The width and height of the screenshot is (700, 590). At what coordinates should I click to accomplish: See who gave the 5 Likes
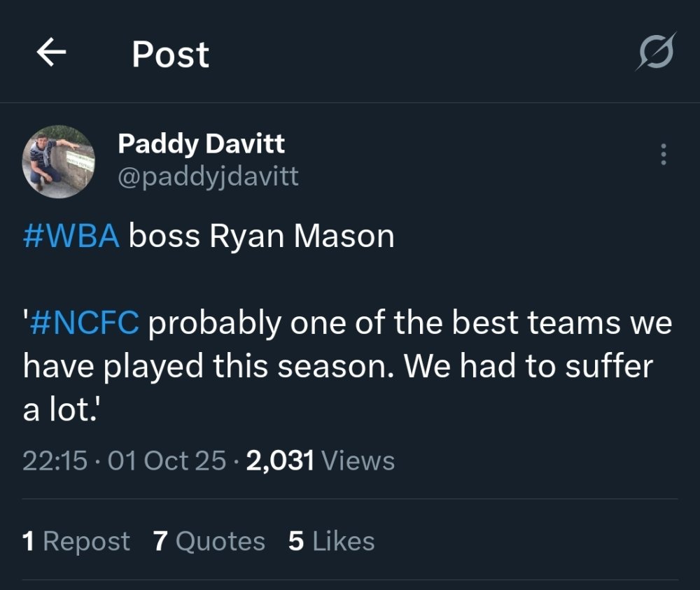(x=331, y=541)
